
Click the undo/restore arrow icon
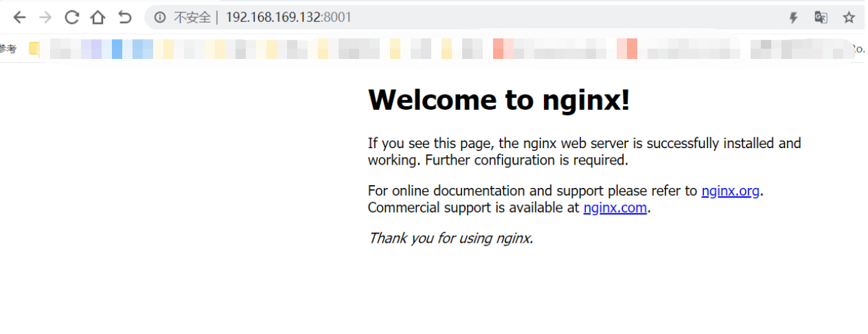click(124, 17)
